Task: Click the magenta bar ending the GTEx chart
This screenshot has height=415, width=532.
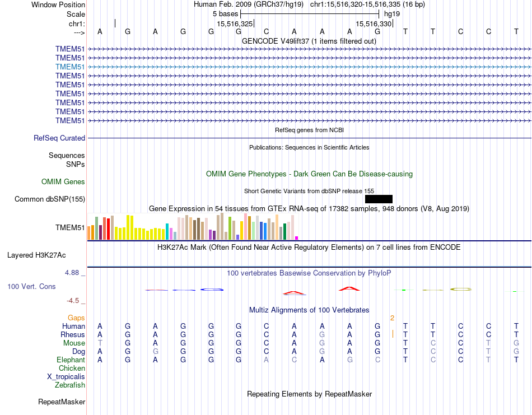Action: [297, 238]
